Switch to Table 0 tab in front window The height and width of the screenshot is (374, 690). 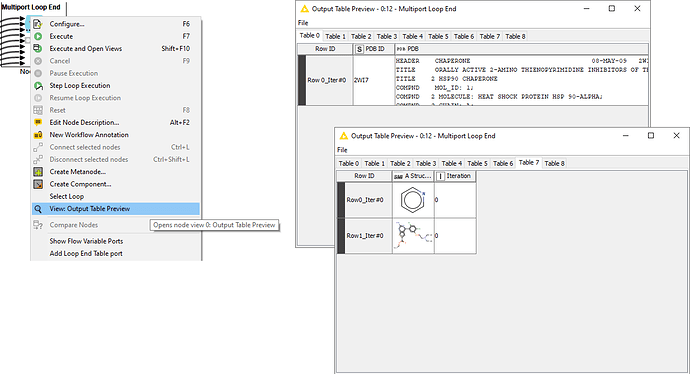point(349,164)
